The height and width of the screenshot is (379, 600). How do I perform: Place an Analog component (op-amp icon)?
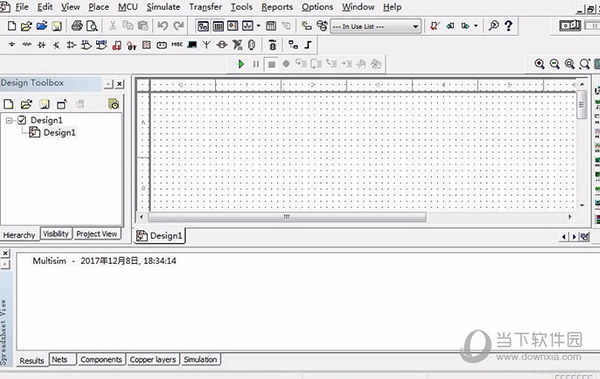pos(71,45)
